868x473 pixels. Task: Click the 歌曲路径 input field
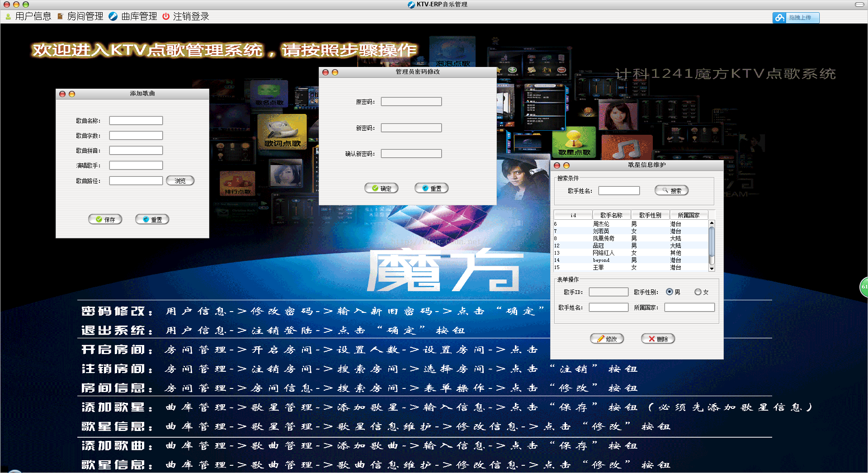136,181
